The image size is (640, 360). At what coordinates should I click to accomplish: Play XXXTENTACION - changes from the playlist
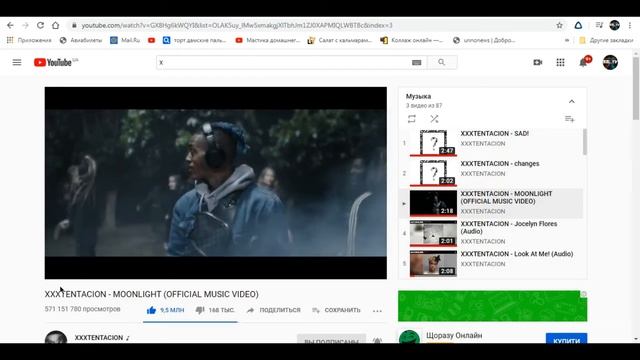click(x=491, y=173)
